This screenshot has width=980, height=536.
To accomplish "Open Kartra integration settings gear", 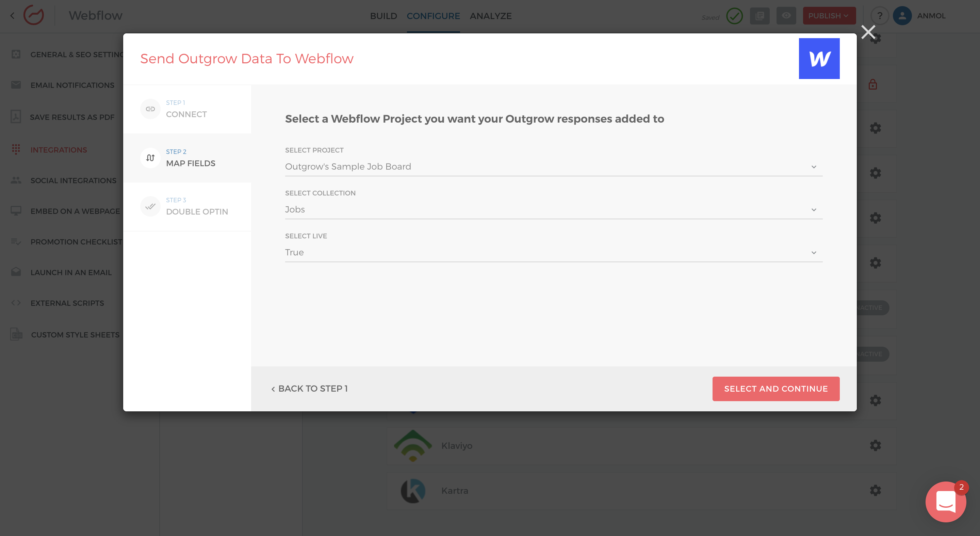I will (875, 490).
